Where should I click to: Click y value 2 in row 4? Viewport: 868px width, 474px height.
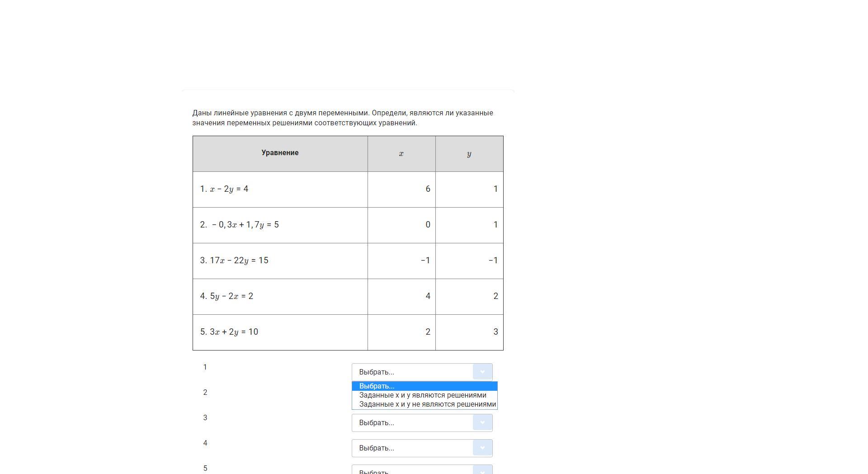coord(469,296)
